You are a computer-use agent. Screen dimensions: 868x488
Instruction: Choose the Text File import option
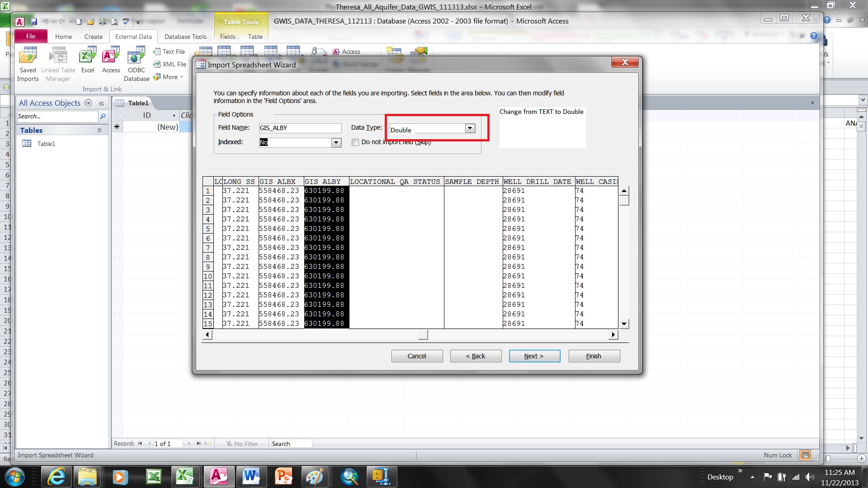(x=170, y=52)
